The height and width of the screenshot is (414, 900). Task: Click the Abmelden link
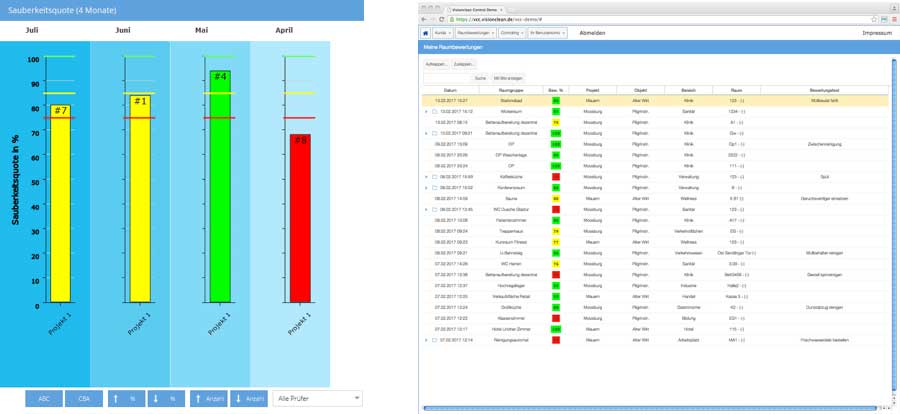coord(592,33)
